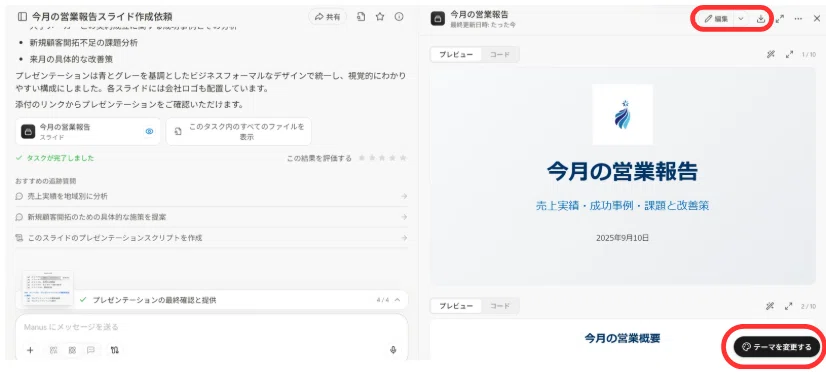The height and width of the screenshot is (372, 826).
Task: Open the dropdown arrow next to 編集
Action: click(741, 18)
